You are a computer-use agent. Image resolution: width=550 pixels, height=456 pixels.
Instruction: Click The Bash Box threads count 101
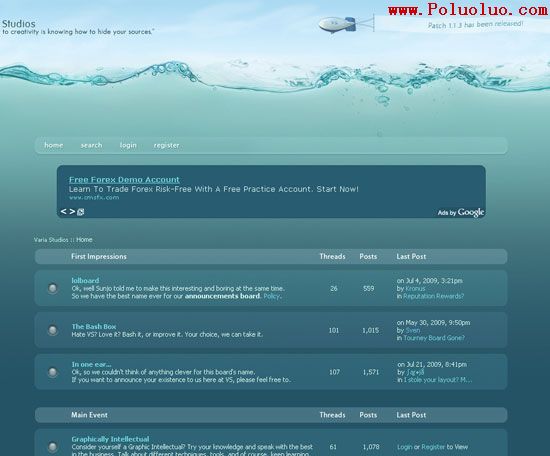(x=334, y=330)
